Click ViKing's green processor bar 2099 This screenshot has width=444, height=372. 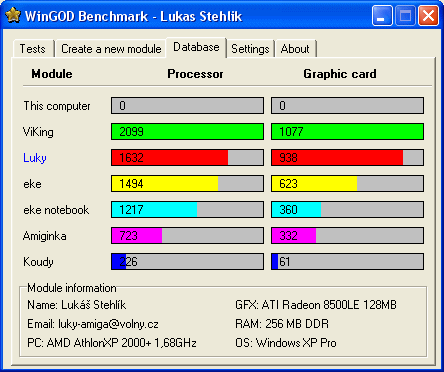point(187,132)
